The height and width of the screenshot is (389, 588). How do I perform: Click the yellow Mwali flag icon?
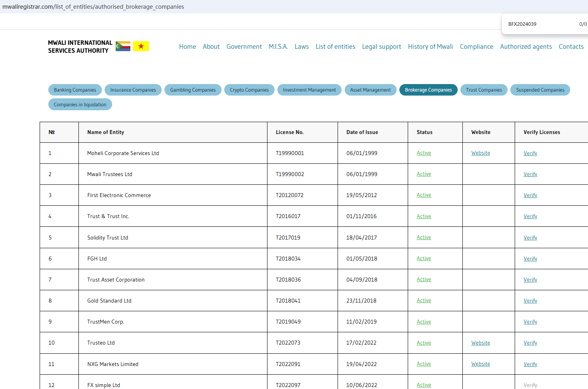coord(141,46)
